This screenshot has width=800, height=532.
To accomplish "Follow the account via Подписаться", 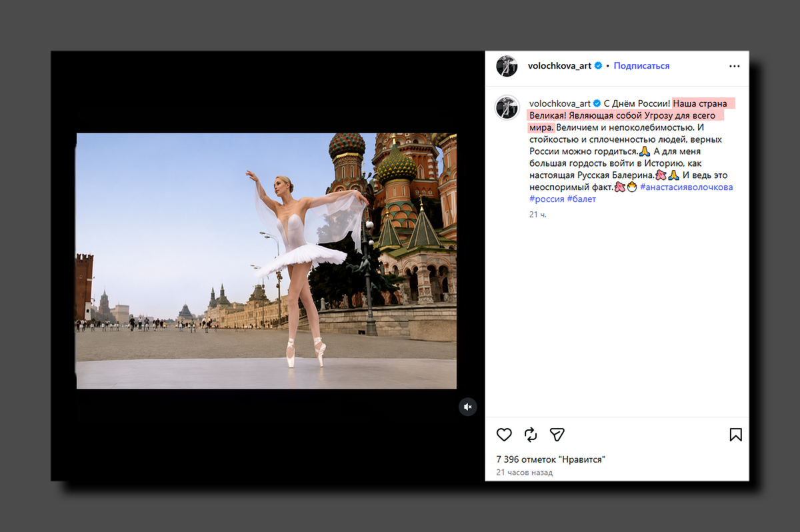I will (x=641, y=66).
